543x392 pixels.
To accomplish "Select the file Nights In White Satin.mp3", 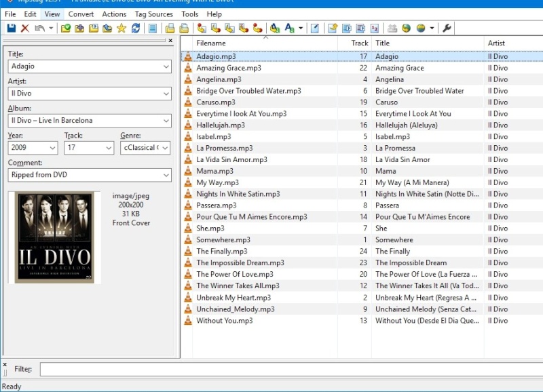I will click(238, 194).
